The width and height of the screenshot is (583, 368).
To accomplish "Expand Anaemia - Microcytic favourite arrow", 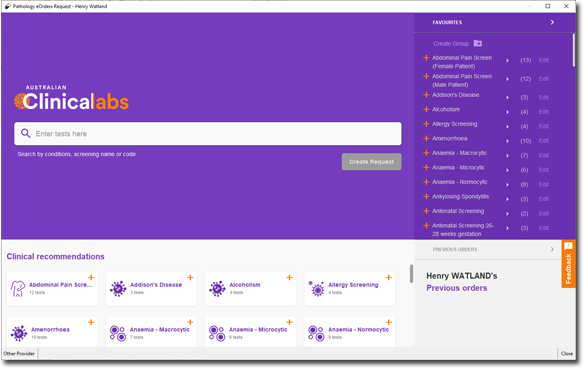I will tap(508, 170).
